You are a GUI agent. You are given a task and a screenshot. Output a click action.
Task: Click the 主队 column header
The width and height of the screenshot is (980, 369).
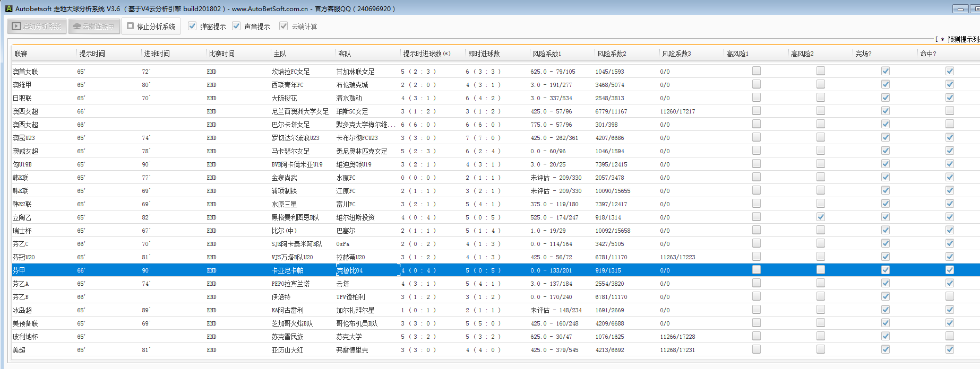click(280, 54)
